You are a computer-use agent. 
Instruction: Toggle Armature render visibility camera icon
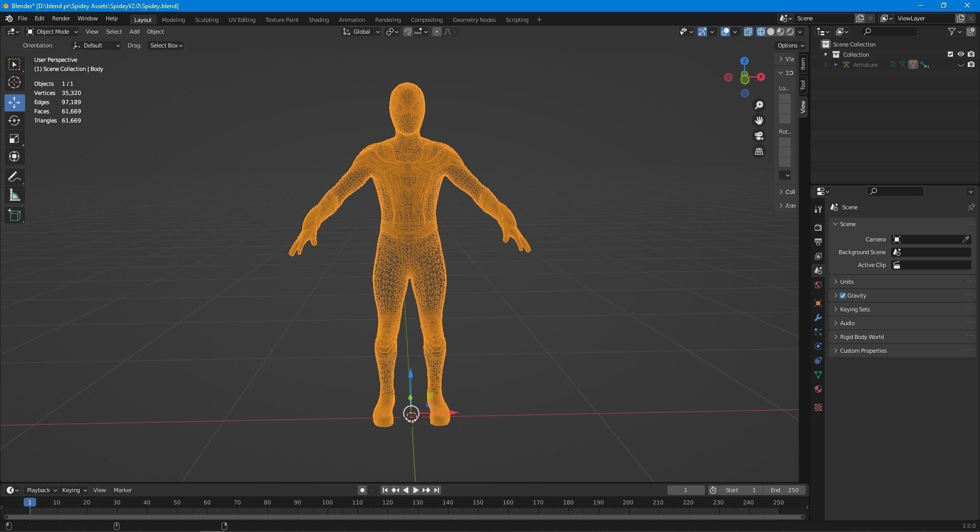coord(971,65)
